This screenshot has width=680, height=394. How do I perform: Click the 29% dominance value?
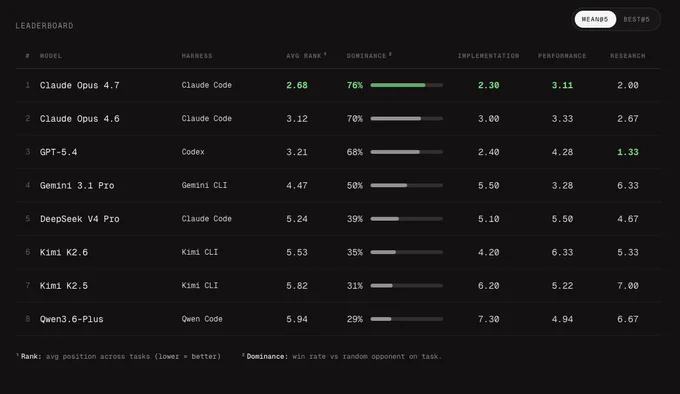pyautogui.click(x=354, y=319)
